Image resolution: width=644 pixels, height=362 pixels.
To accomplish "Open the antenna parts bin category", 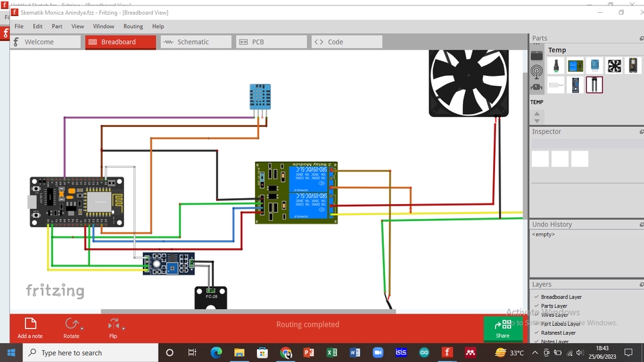I will pyautogui.click(x=537, y=71).
